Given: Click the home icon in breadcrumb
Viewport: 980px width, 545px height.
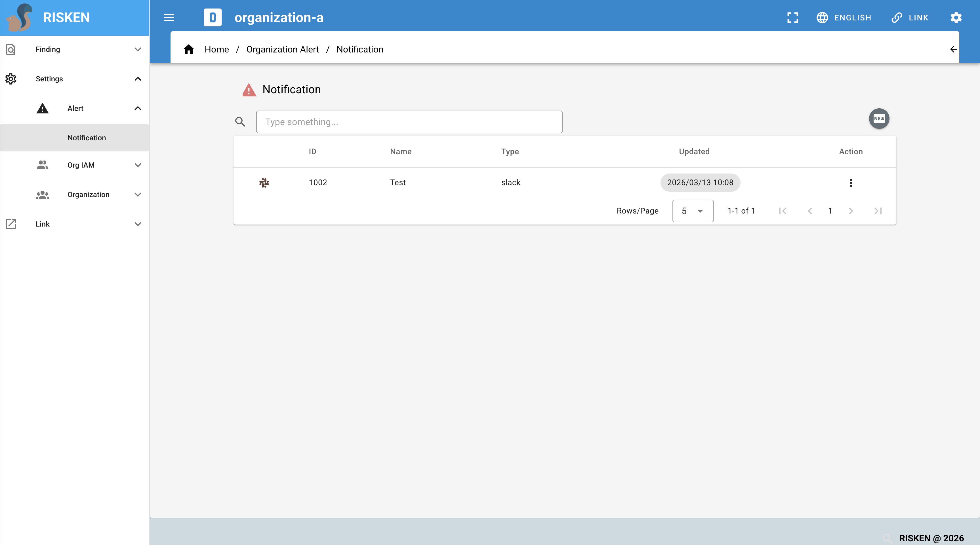Looking at the screenshot, I should (x=189, y=49).
